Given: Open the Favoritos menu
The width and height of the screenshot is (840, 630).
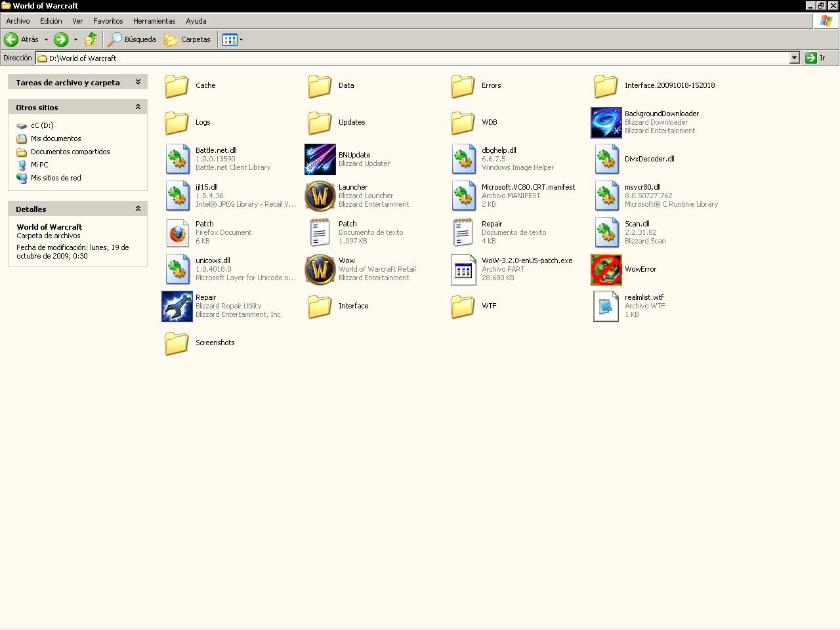Looking at the screenshot, I should [108, 21].
